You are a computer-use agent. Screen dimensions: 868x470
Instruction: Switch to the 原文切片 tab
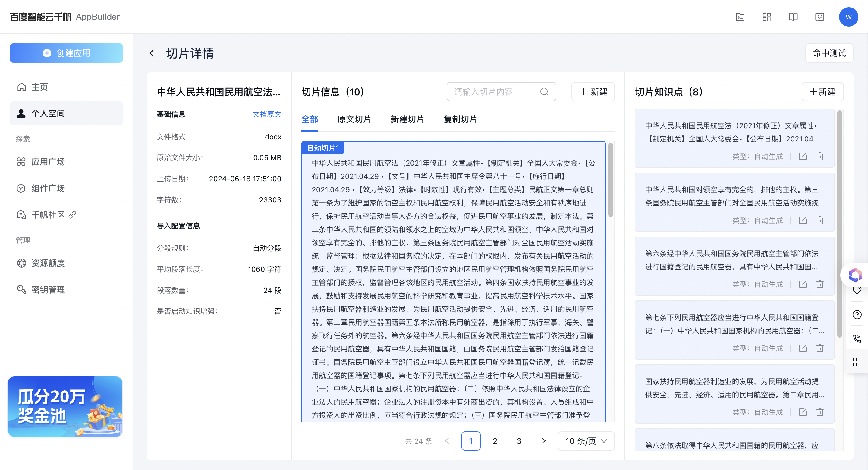354,119
